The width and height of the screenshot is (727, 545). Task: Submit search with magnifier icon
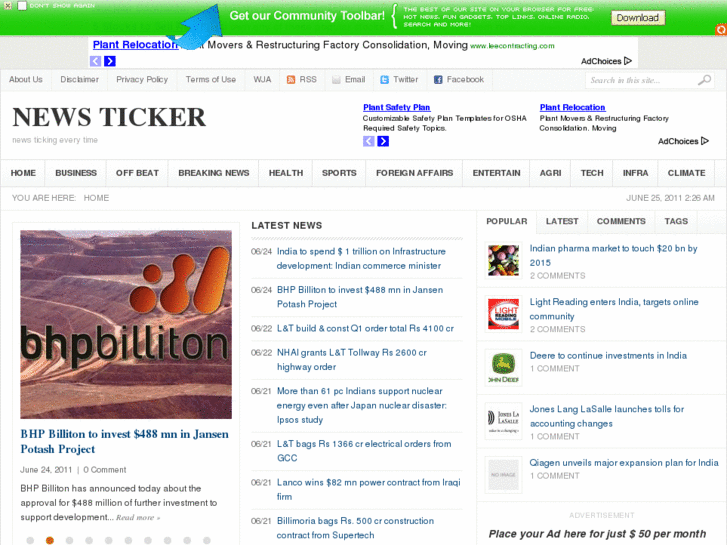point(704,80)
